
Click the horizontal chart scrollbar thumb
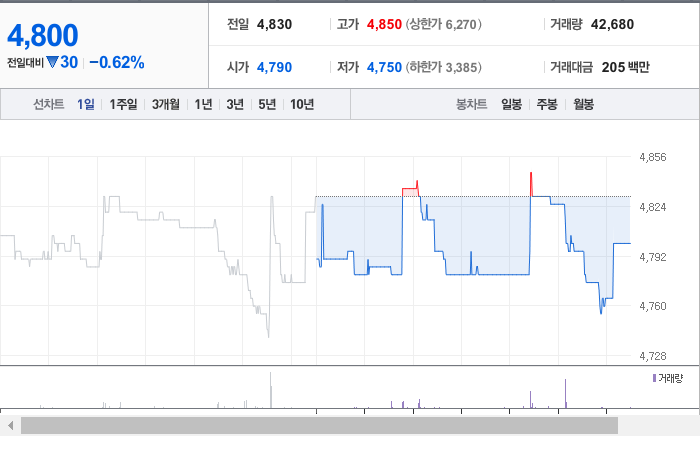(x=319, y=425)
